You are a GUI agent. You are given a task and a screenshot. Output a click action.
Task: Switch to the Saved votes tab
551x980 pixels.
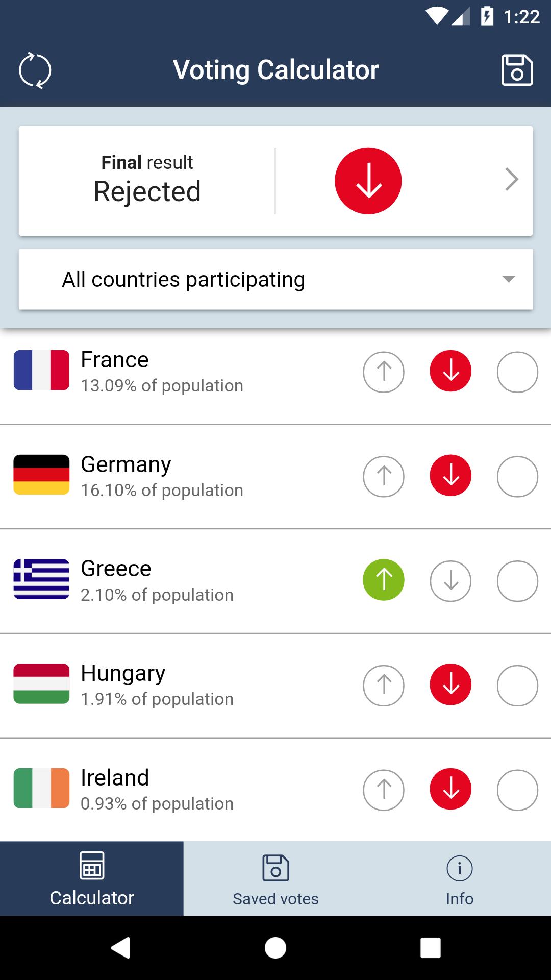point(275,879)
